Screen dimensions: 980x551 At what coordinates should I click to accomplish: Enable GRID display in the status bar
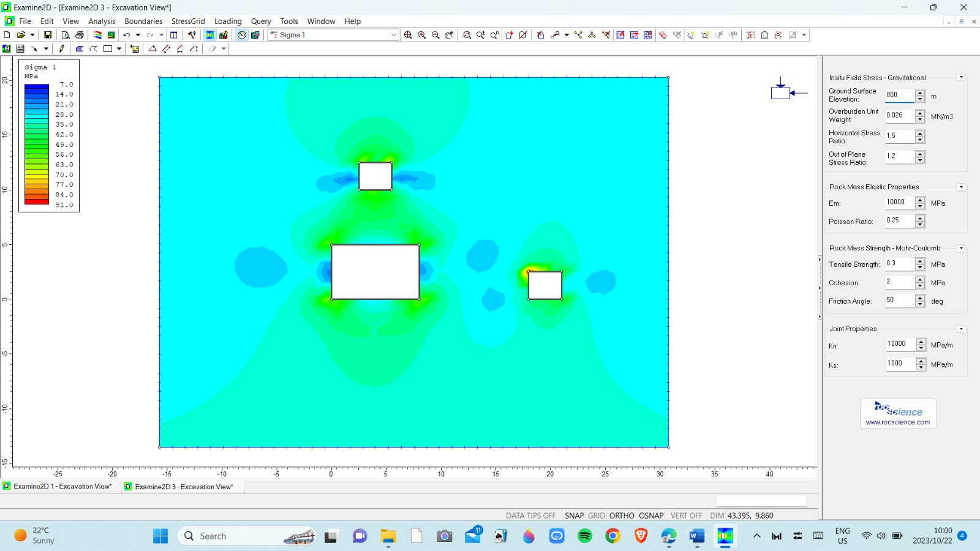tap(595, 515)
